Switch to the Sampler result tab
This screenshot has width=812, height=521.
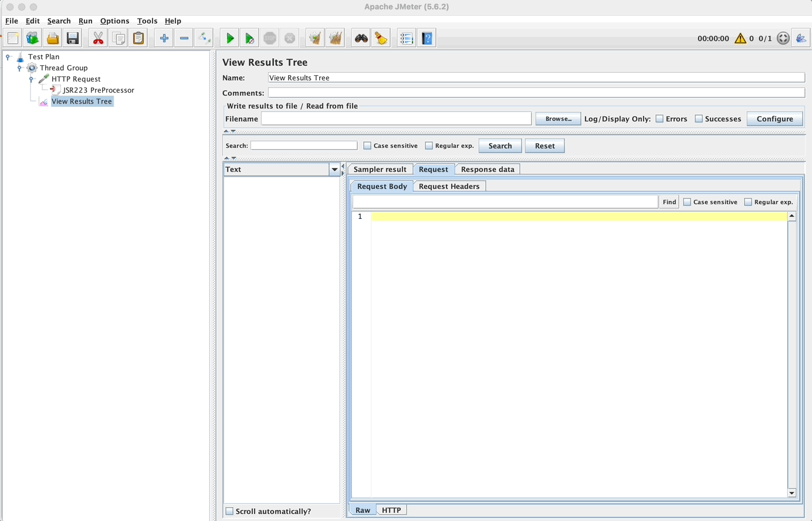tap(380, 170)
